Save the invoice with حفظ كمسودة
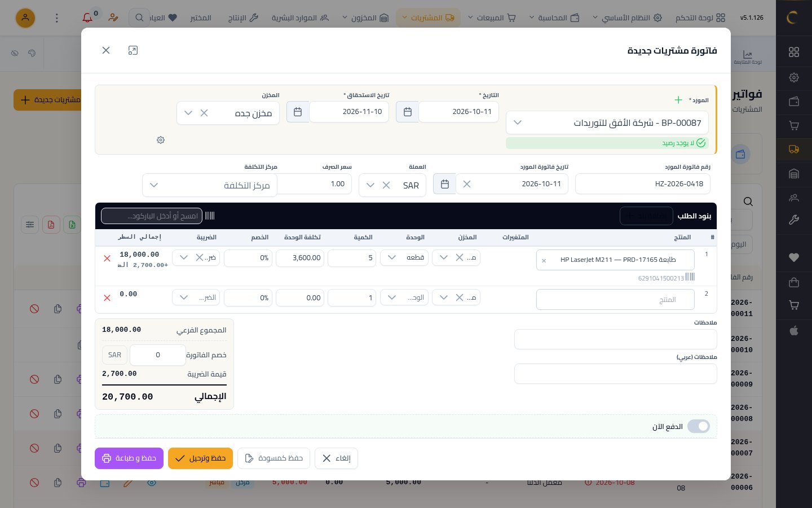This screenshot has width=812, height=508. tap(274, 458)
